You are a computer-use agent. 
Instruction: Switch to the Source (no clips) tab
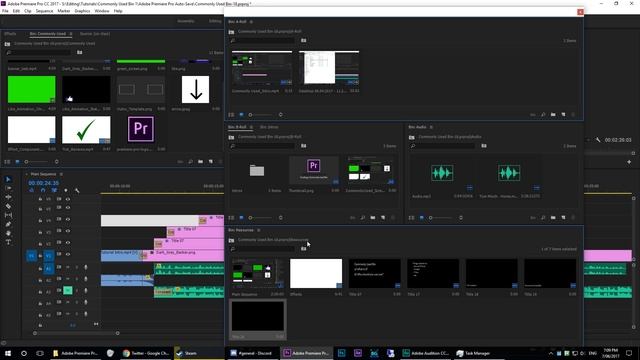coord(95,34)
